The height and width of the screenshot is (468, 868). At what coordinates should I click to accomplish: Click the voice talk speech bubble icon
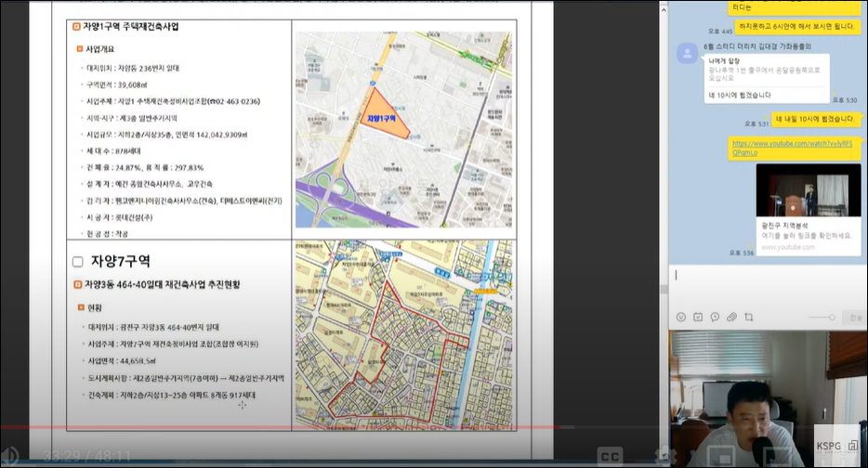click(x=715, y=317)
